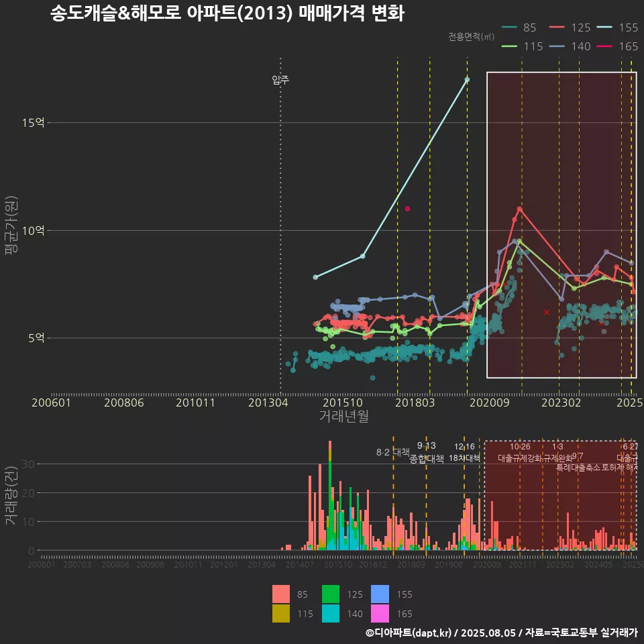Screen dimensions: 644x644
Task: Click the 9·13 종합대책 policy annotation
Action: (x=427, y=452)
